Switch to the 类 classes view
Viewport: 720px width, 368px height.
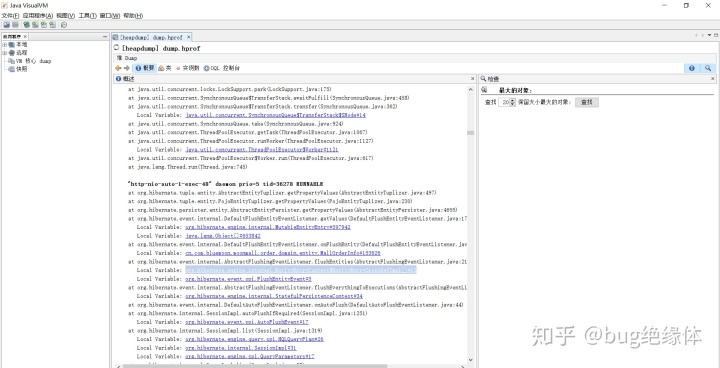[165, 68]
